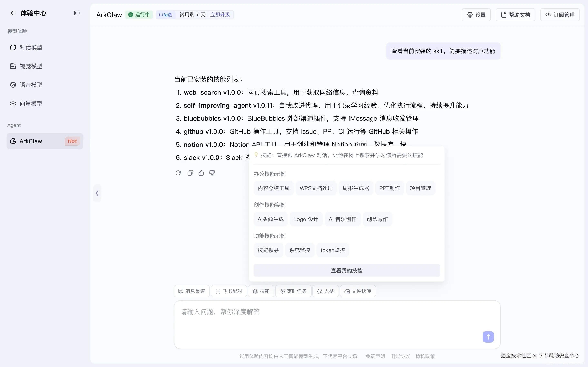This screenshot has width=588, height=367.
Task: Toggle the 技能 skills popup
Action: coord(261,291)
